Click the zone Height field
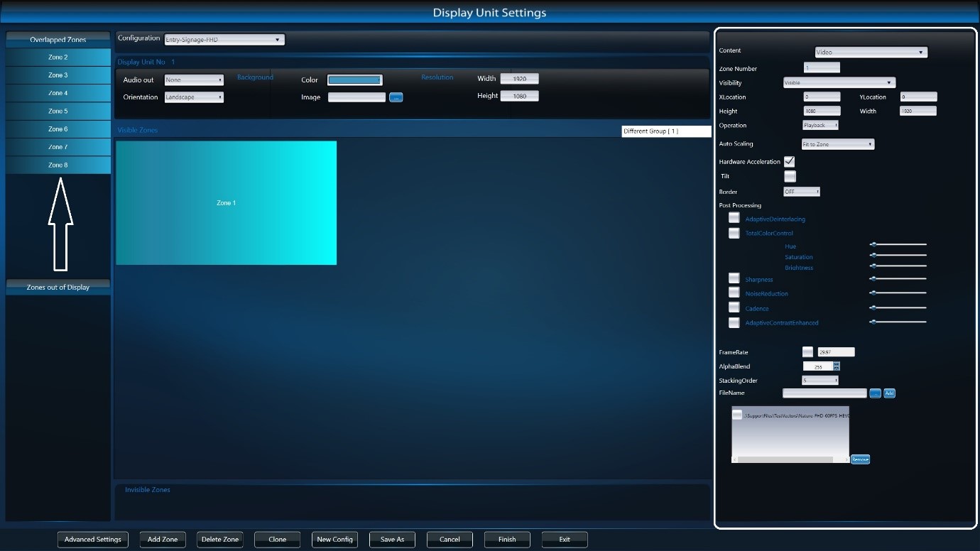Image resolution: width=980 pixels, height=551 pixels. coord(822,111)
